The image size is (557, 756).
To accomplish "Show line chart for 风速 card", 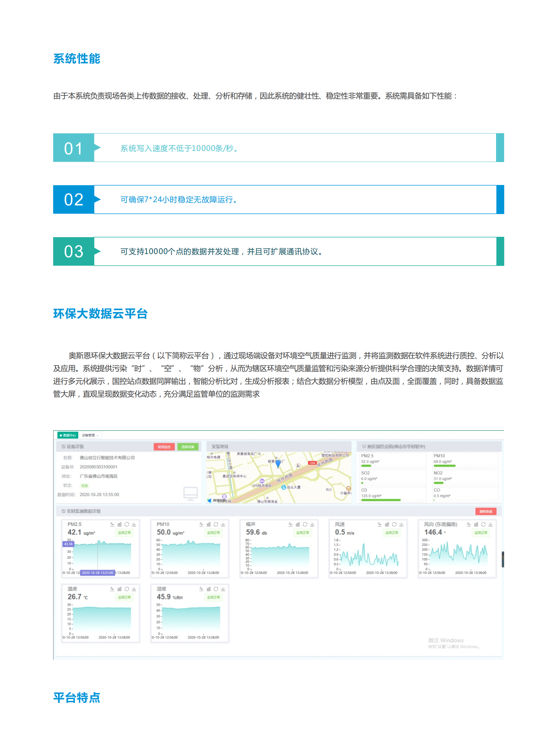I will (x=379, y=524).
